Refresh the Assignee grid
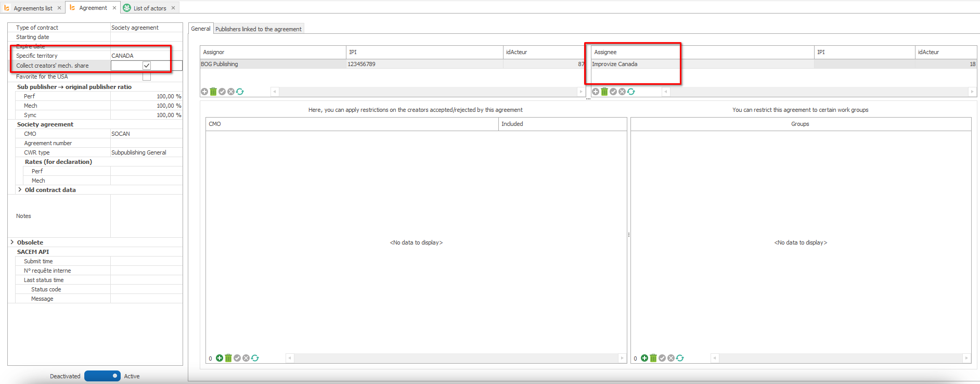Viewport: 980px width, 384px height. point(631,92)
